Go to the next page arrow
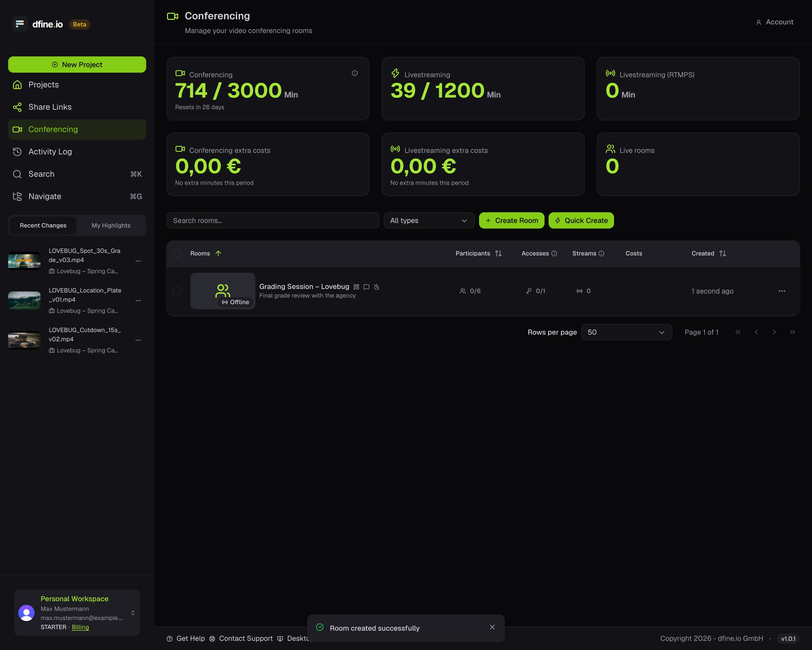Viewport: 812px width, 650px height. click(x=774, y=332)
